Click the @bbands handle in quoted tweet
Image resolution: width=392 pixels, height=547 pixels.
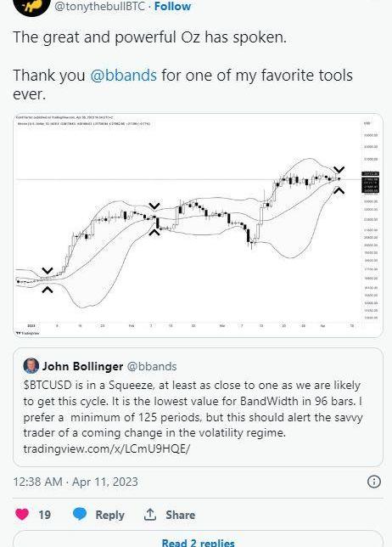point(152,366)
